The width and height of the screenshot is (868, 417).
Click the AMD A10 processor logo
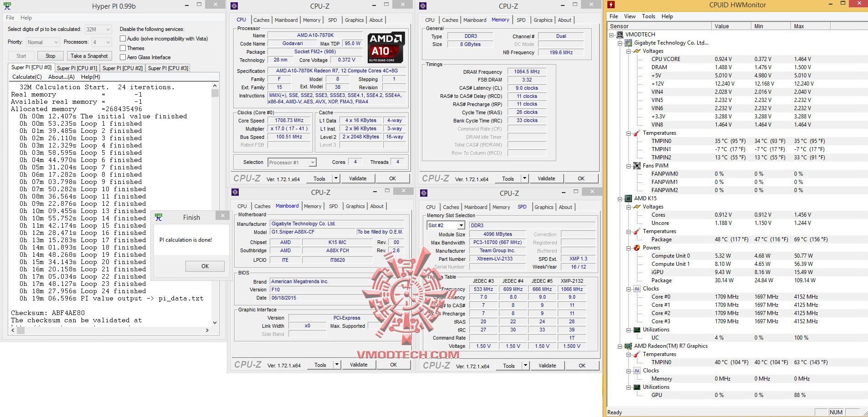click(x=386, y=47)
